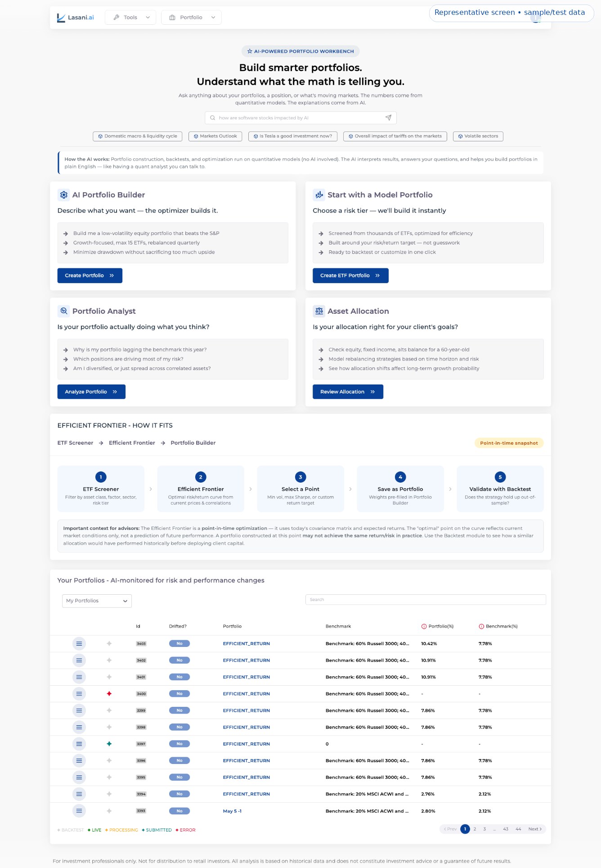Go to page 2 of portfolios

pos(475,829)
